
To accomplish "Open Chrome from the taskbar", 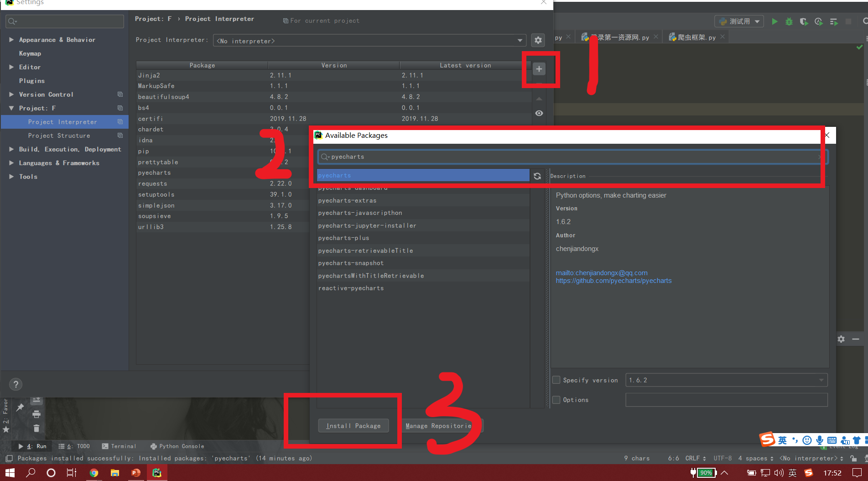I will coord(94,473).
